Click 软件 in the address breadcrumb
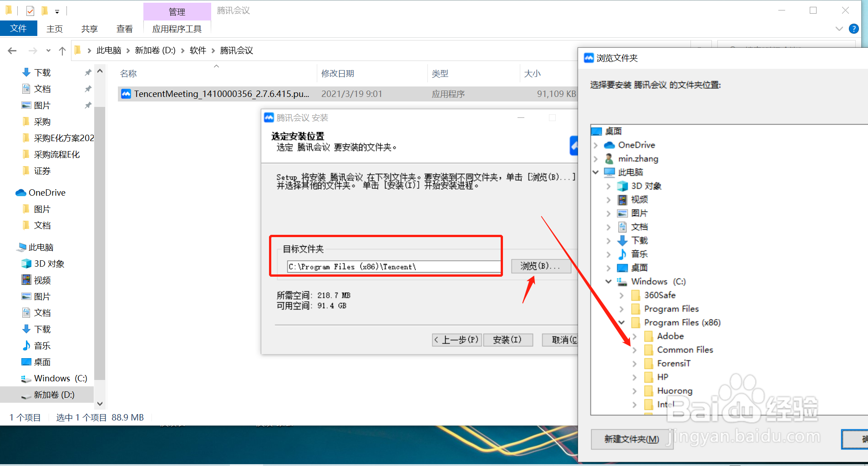The image size is (868, 466). 198,51
